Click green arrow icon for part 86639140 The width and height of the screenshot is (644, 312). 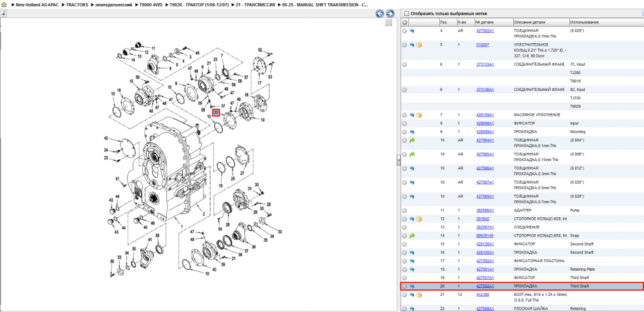[412, 235]
